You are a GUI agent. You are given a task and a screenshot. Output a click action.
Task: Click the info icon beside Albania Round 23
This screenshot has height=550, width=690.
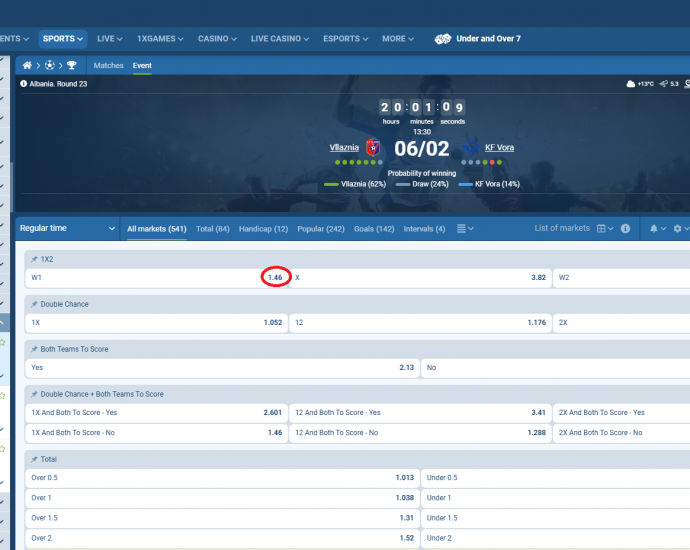[x=23, y=84]
